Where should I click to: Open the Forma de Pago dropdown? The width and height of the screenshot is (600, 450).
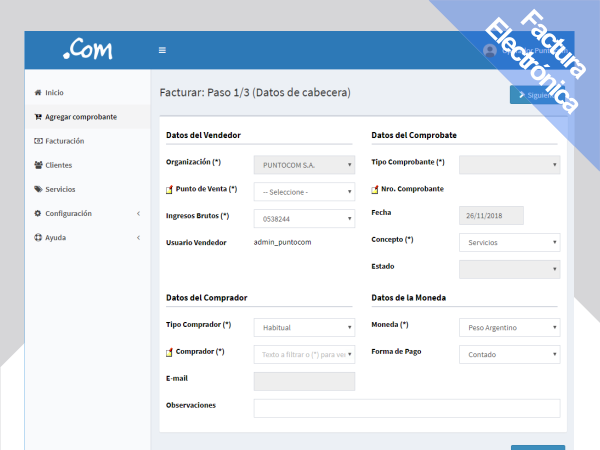(x=510, y=354)
